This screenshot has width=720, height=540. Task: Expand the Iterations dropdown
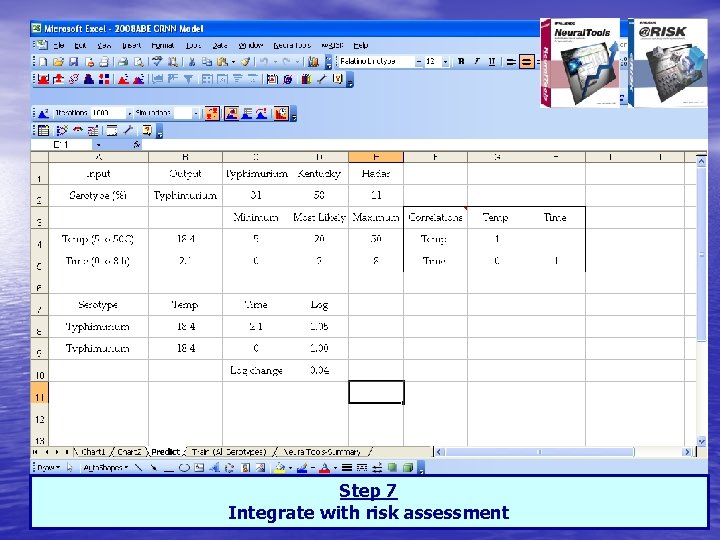click(x=129, y=113)
